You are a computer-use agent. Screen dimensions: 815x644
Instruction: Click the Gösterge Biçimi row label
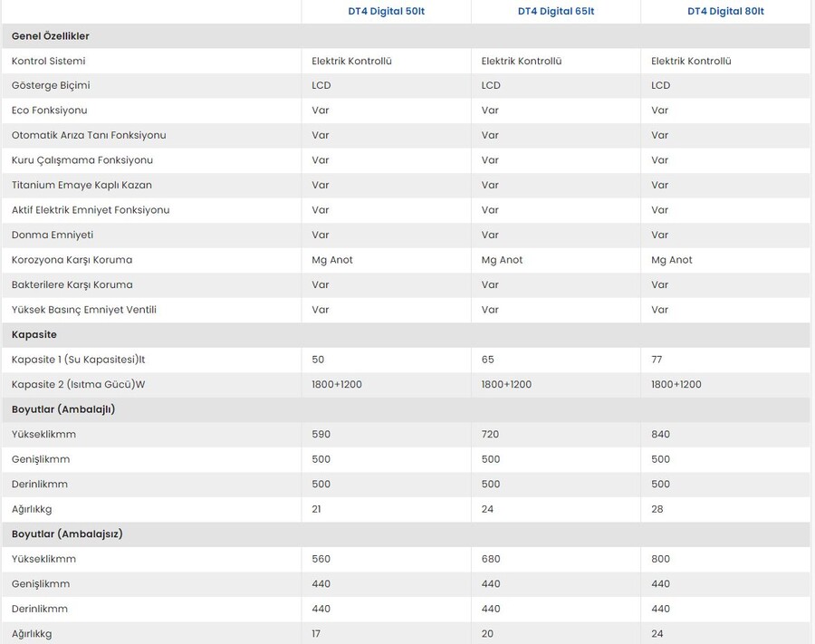[51, 85]
